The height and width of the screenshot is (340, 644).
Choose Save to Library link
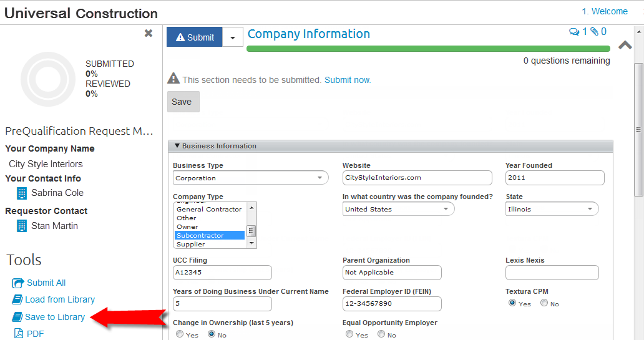click(x=55, y=317)
